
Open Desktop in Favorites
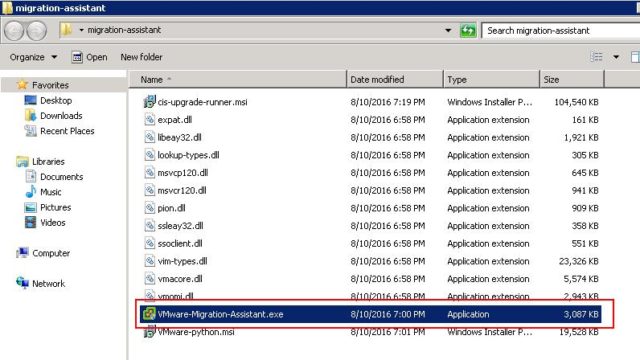[56, 100]
